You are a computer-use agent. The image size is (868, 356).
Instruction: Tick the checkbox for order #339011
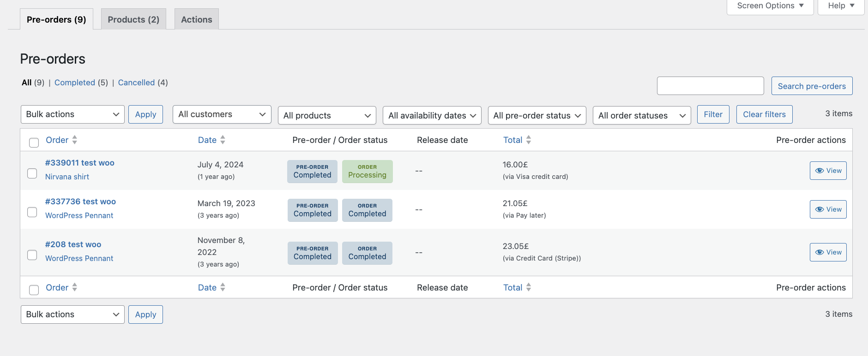32,173
